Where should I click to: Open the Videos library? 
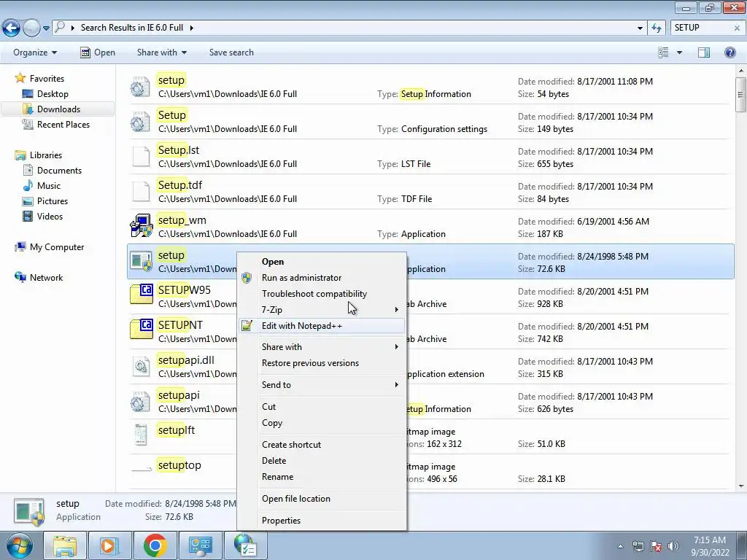[50, 216]
